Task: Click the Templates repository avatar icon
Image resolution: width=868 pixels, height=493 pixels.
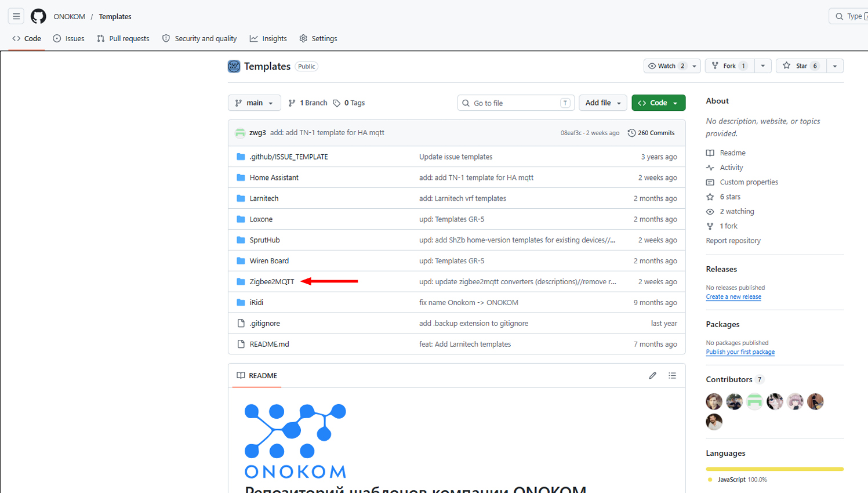Action: pos(234,66)
